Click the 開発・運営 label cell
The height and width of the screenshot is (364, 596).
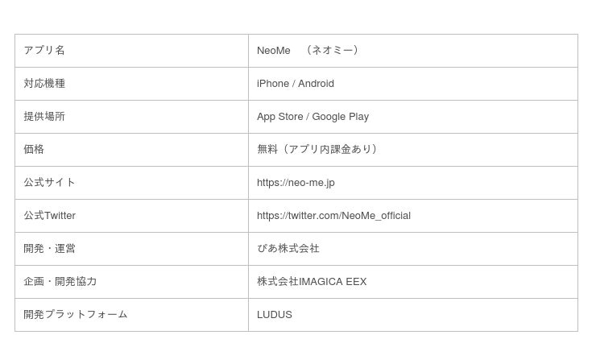pos(49,249)
